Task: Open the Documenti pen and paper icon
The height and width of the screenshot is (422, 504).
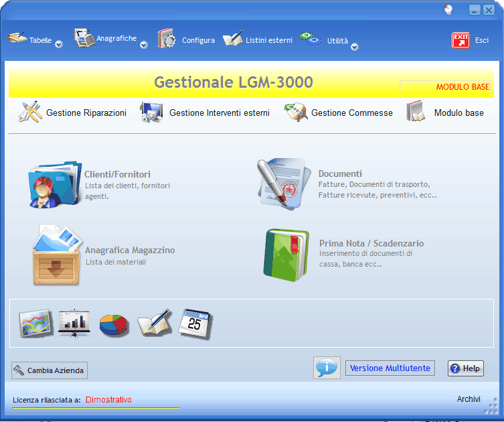Action: click(284, 184)
